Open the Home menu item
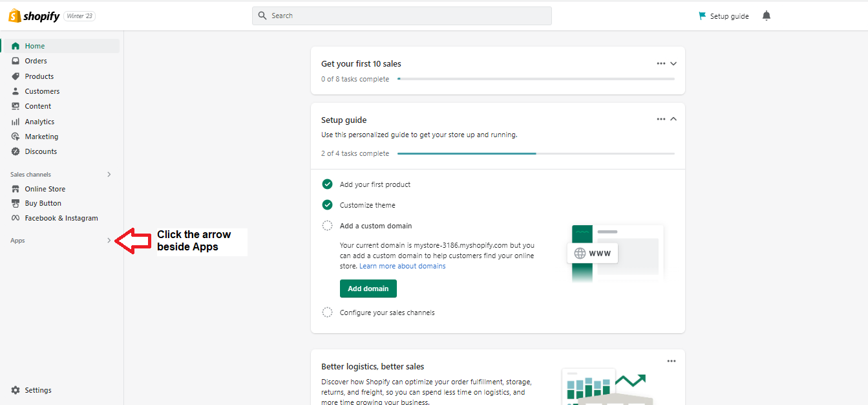868x405 pixels. point(60,46)
